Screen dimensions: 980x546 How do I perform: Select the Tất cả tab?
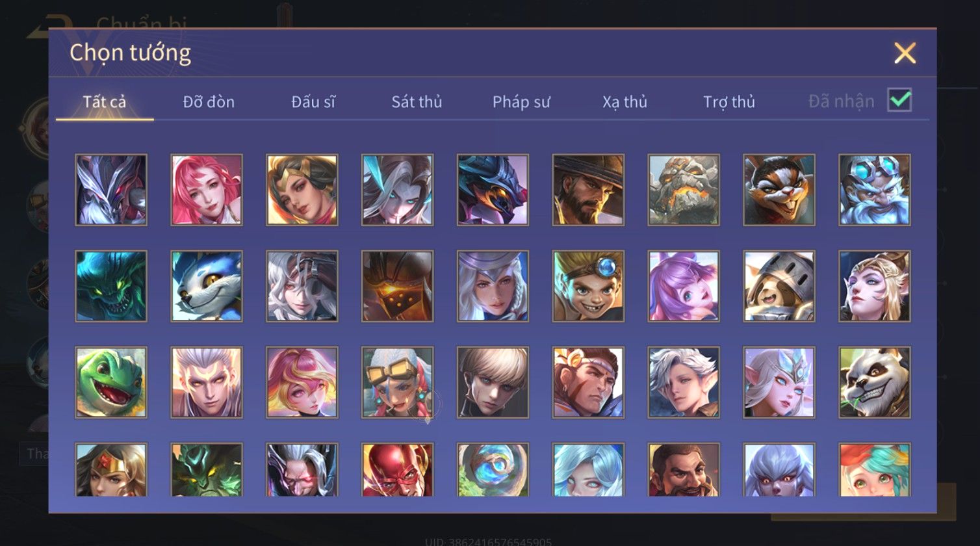[105, 102]
